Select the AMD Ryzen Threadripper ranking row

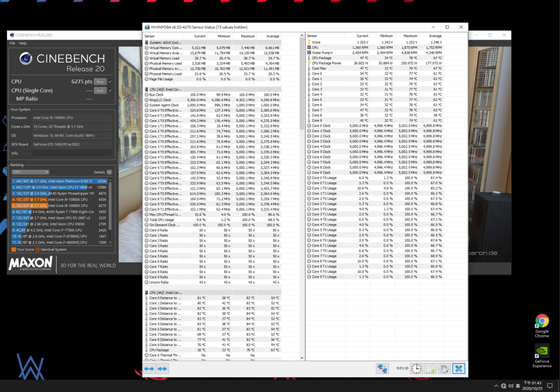(59, 193)
